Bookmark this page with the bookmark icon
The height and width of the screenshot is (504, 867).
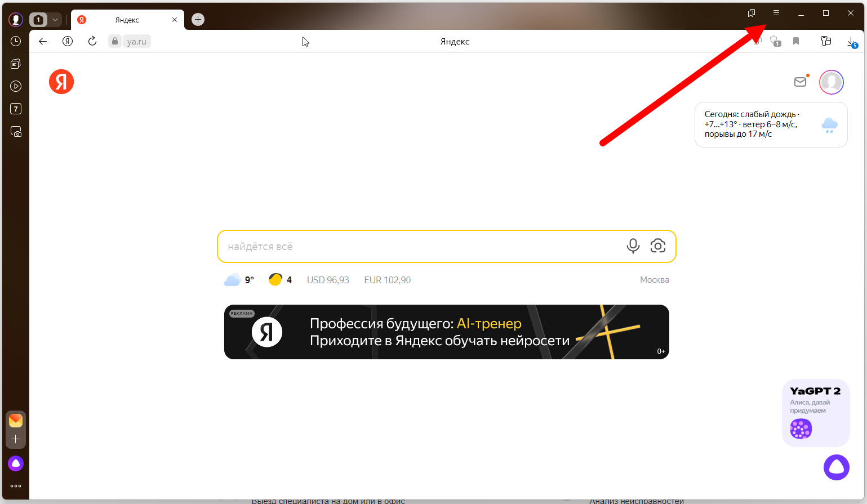tap(796, 41)
